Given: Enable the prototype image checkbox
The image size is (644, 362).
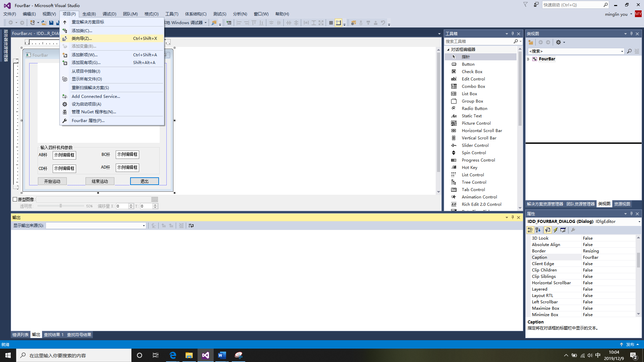Looking at the screenshot, I should [15, 199].
